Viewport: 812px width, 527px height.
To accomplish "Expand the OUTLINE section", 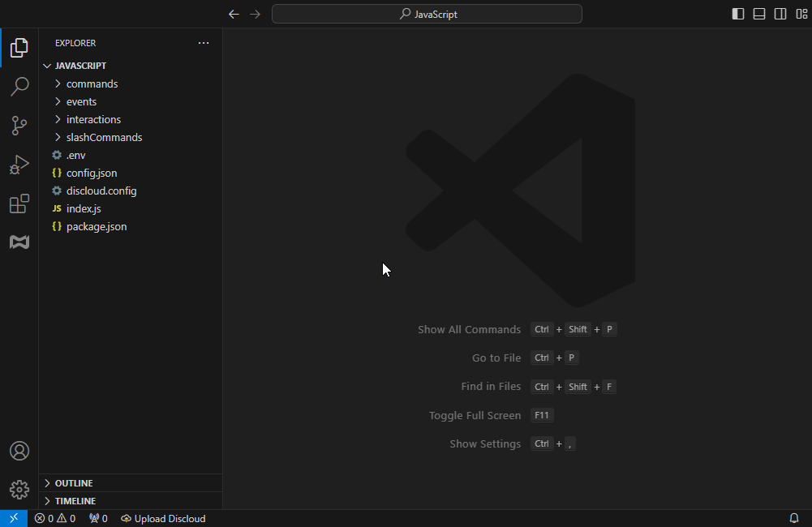I will [74, 483].
